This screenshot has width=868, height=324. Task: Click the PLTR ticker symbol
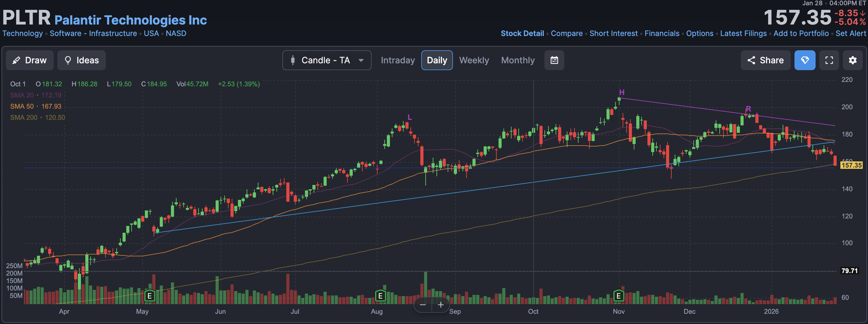click(26, 17)
